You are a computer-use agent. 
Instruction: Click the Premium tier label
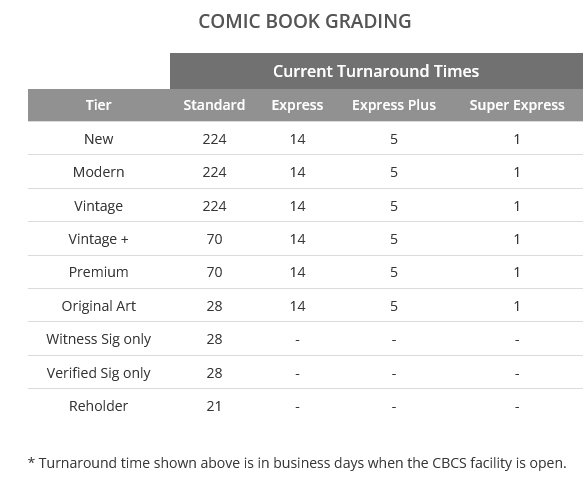(x=98, y=272)
